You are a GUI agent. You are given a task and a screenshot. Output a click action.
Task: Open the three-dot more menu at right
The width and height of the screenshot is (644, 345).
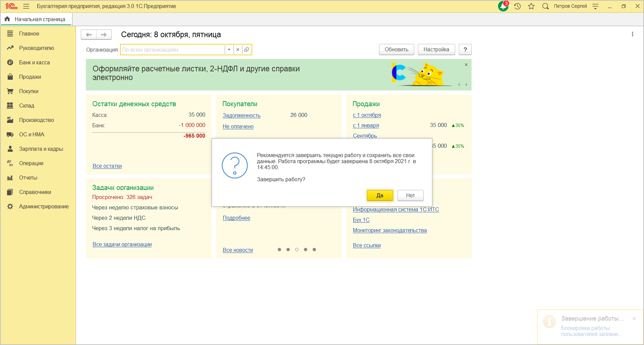633,34
